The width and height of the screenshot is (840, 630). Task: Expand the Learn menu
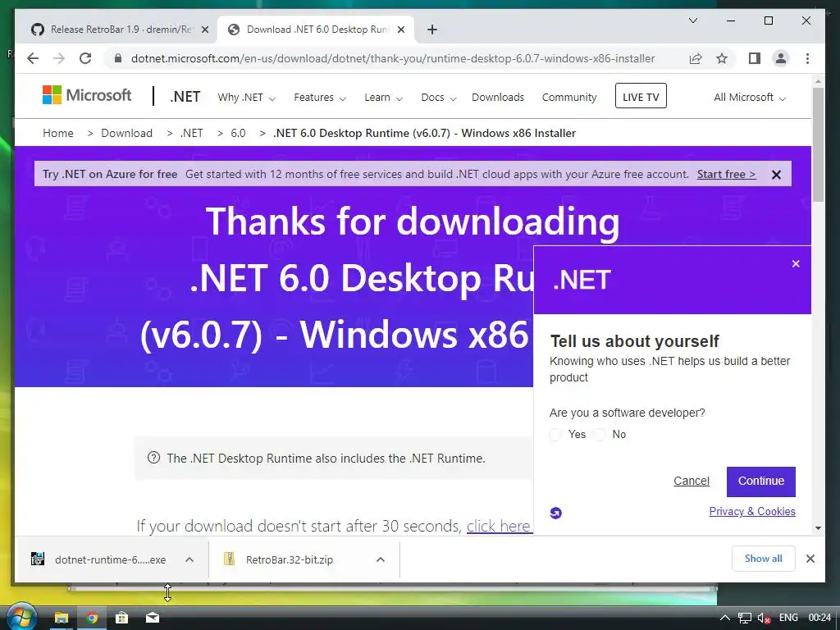[384, 98]
